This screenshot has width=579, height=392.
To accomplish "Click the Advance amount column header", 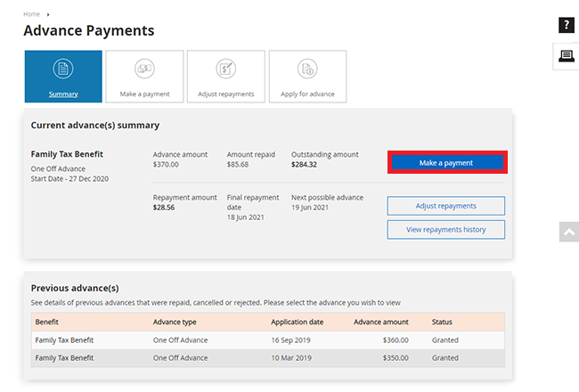I will 380,322.
